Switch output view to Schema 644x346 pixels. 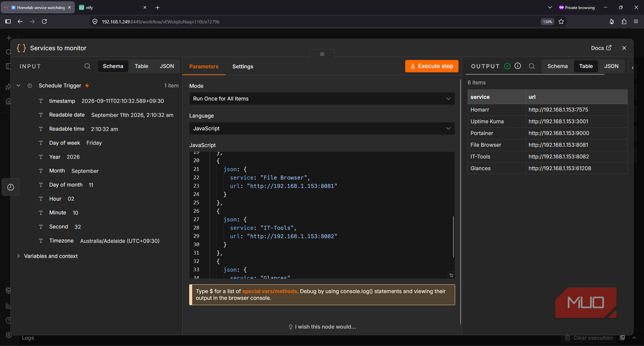(558, 66)
